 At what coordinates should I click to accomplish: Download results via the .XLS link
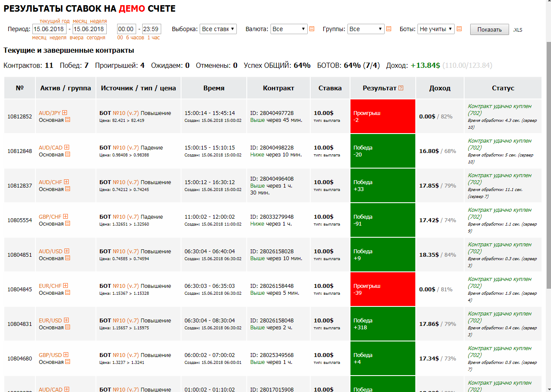click(518, 30)
